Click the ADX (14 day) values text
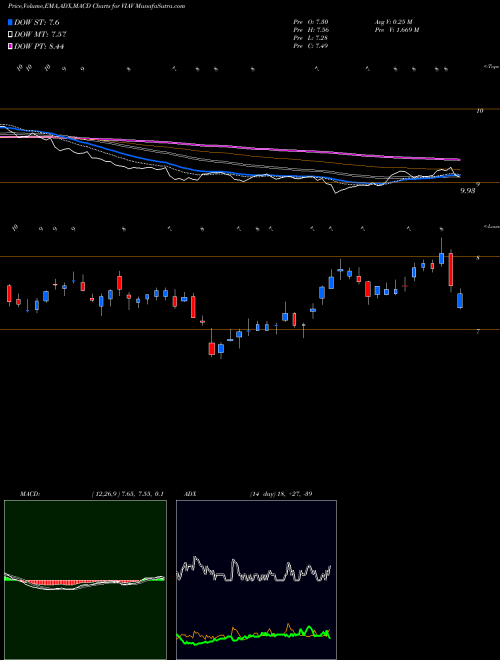500x660 pixels. [x=281, y=494]
